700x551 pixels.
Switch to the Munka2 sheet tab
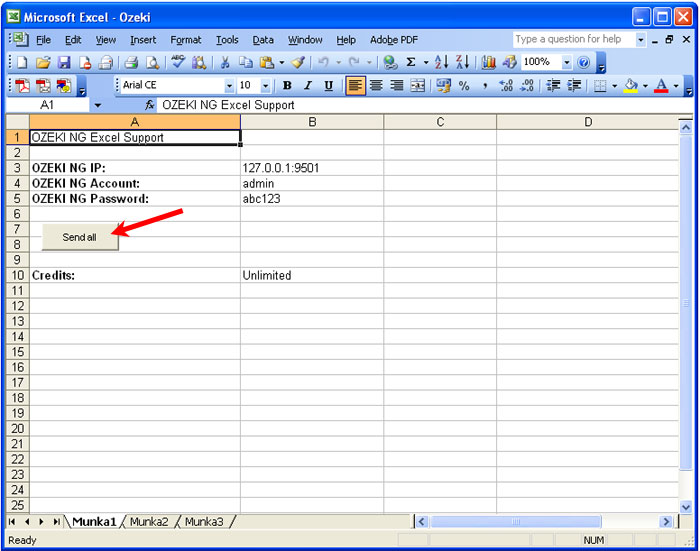click(149, 522)
